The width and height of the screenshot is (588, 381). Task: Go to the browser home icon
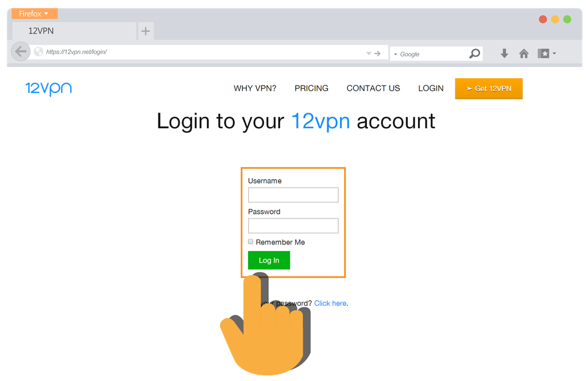524,53
